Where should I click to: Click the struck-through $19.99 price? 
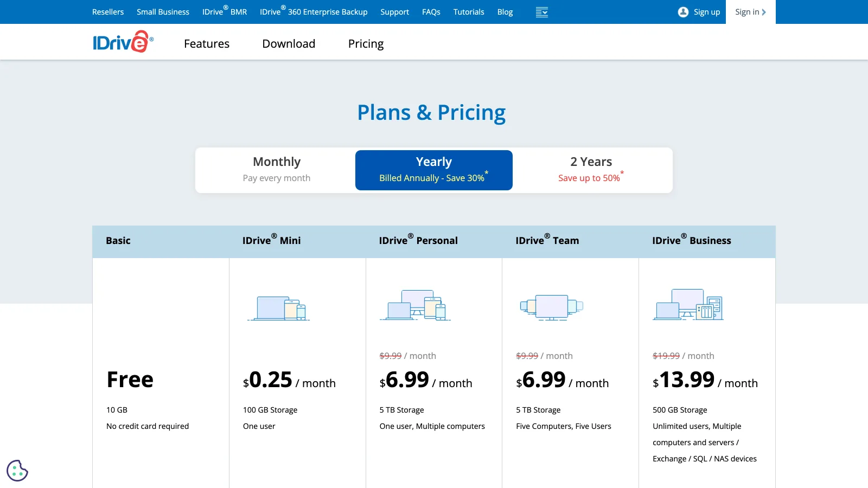[x=666, y=356]
